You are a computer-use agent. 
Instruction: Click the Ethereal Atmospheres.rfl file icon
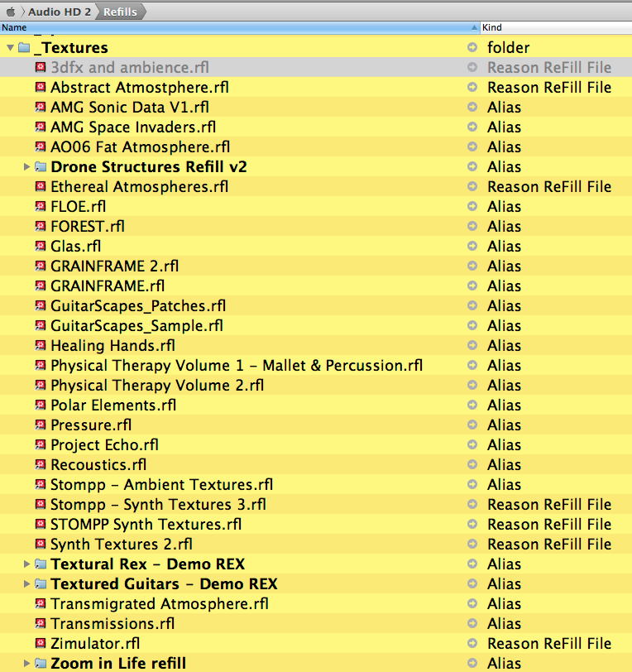(41, 186)
